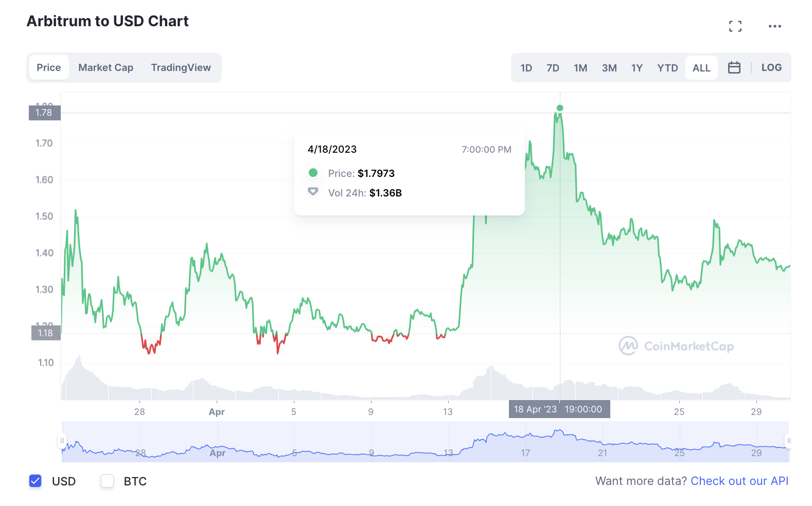Toggle LOG scale on the chart
Screen dimensions: 812x506
point(771,67)
